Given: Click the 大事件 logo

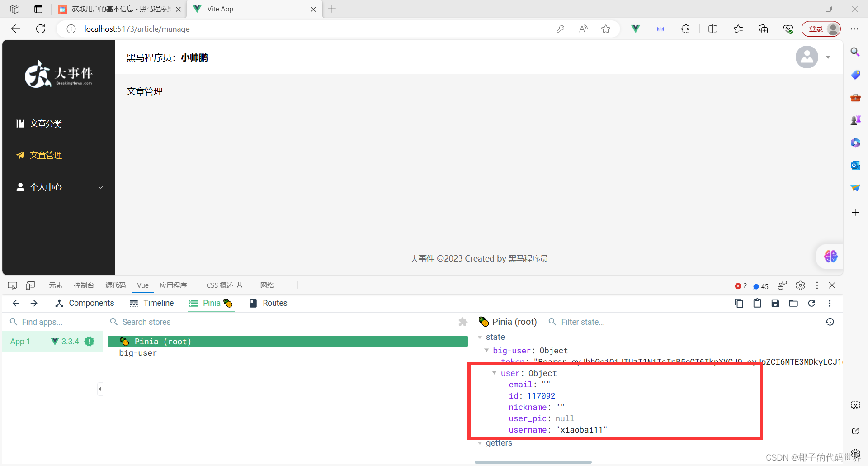Looking at the screenshot, I should pos(59,74).
